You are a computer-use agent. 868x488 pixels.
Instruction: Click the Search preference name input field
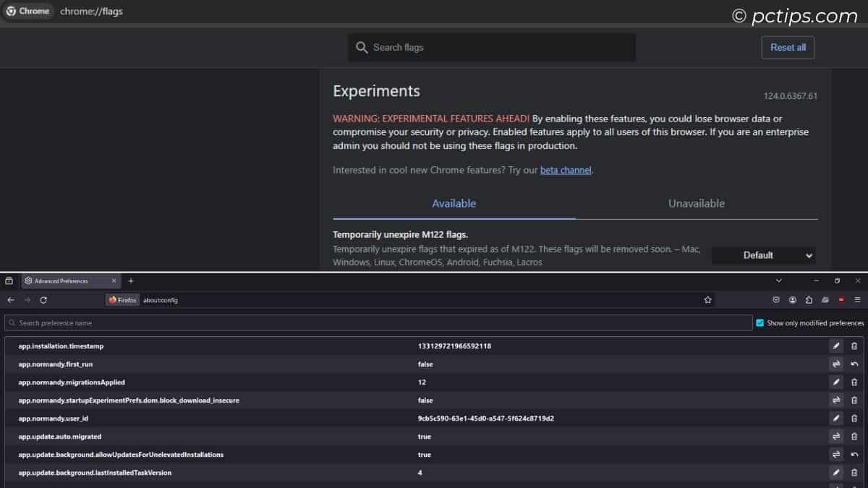(289, 322)
